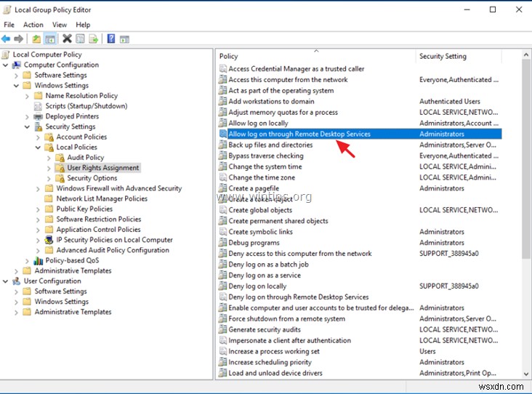Click the policy list scrollbar up arrow

(526, 55)
